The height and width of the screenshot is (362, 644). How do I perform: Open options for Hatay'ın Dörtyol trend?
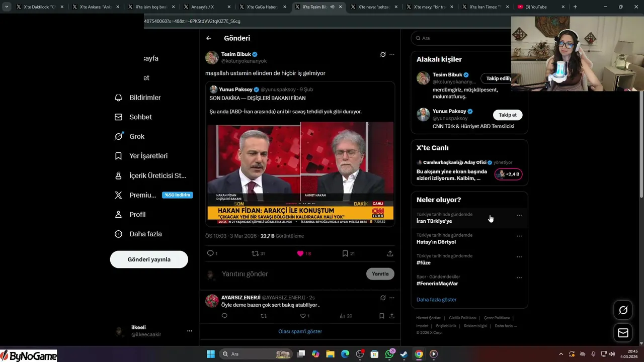[519, 236]
